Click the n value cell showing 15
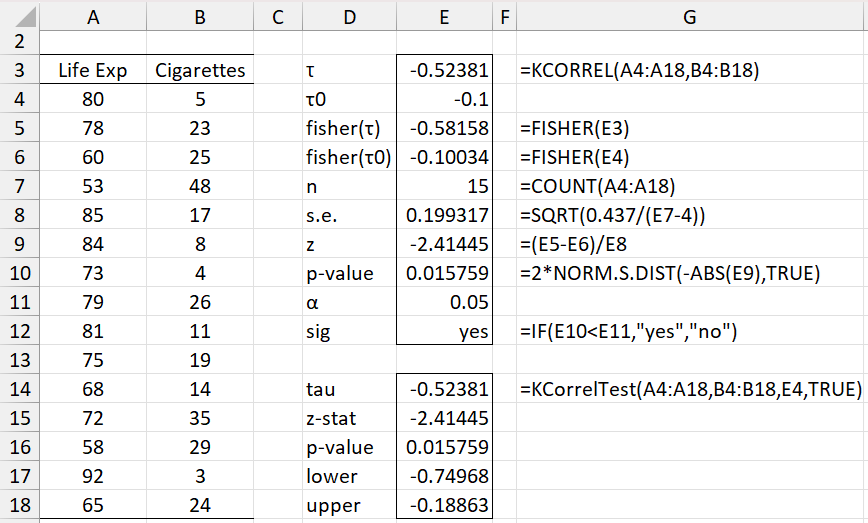The height and width of the screenshot is (523, 868). [x=444, y=187]
